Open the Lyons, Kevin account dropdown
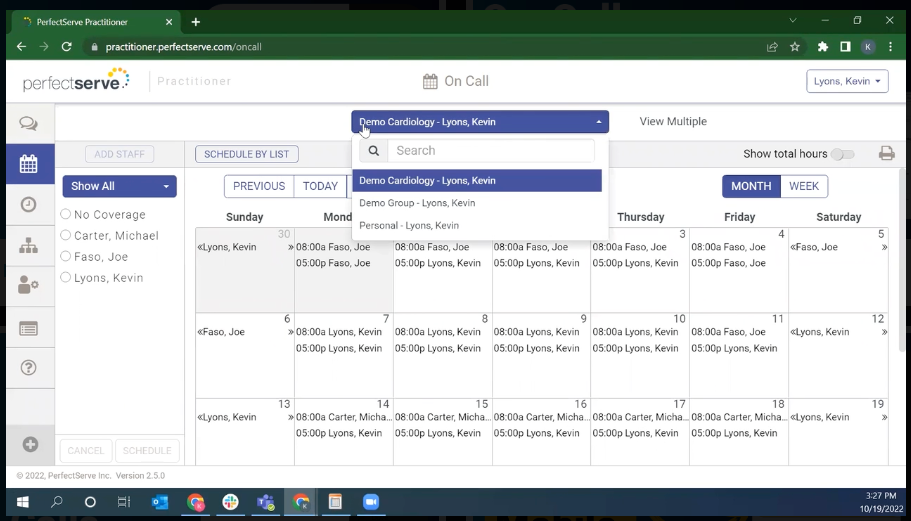Screen dimensions: 911x521 click(x=847, y=82)
